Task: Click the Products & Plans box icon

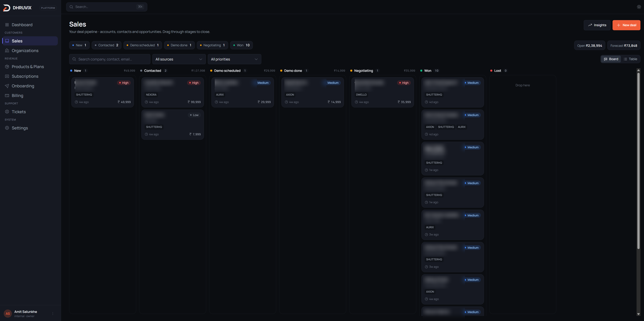Action: click(7, 67)
